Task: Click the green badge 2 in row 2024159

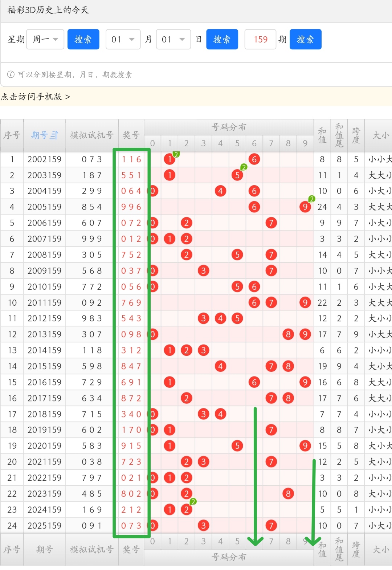Action: (x=193, y=501)
